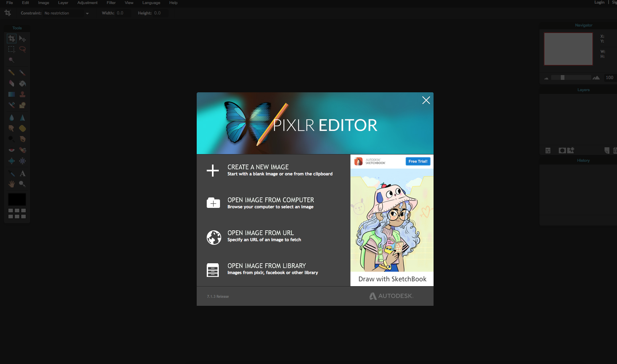The width and height of the screenshot is (617, 364).
Task: Select the Paint Bucket tool
Action: [22, 83]
